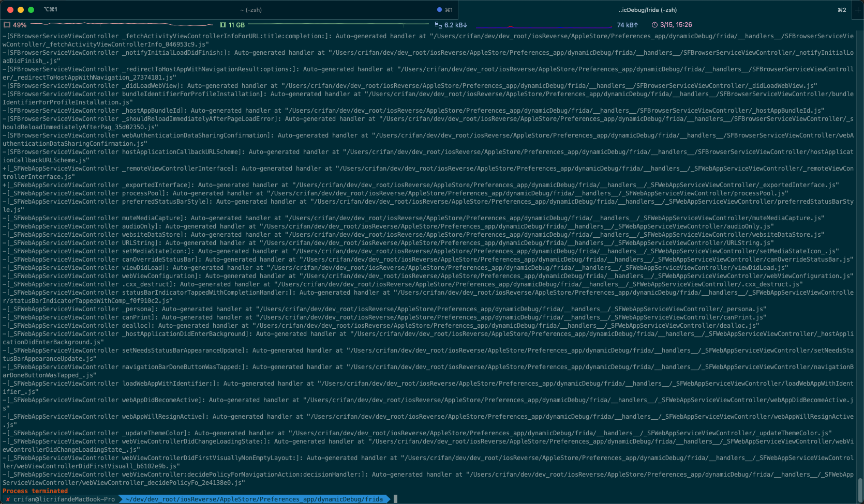Click the "_persona" handler output line
864x504 pixels.
click(384, 309)
